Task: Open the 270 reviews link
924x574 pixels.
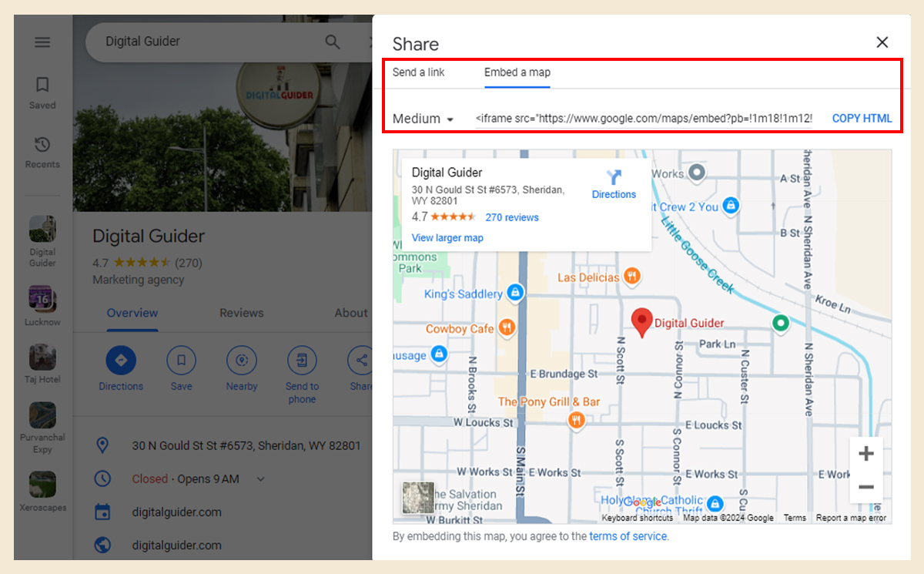Action: [511, 217]
